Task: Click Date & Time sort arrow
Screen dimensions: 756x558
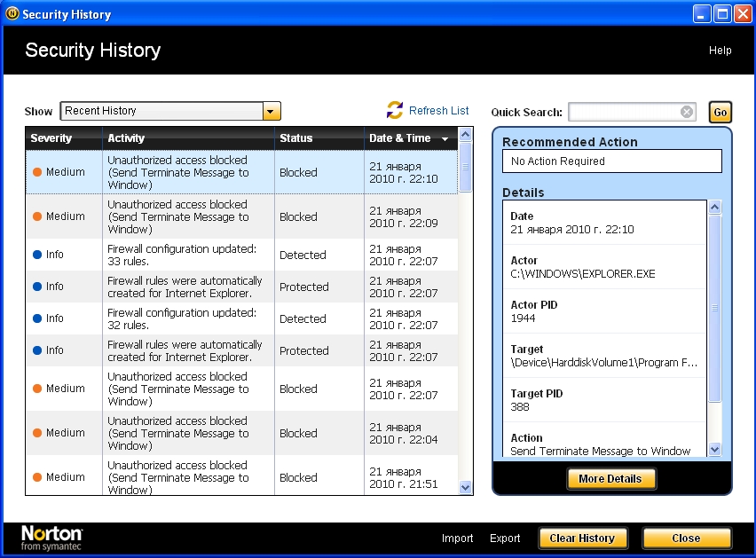Action: (445, 138)
